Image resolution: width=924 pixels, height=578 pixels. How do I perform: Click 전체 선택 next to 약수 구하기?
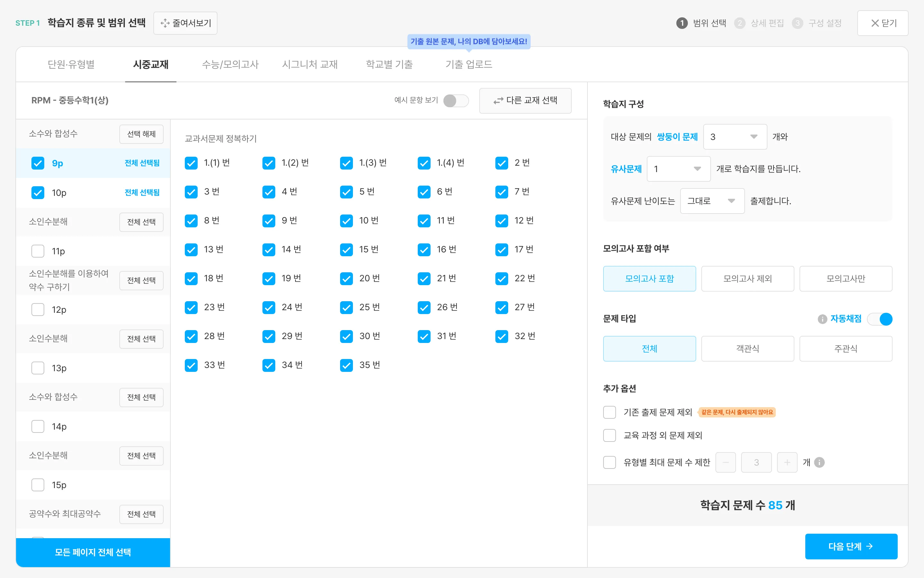tap(141, 281)
